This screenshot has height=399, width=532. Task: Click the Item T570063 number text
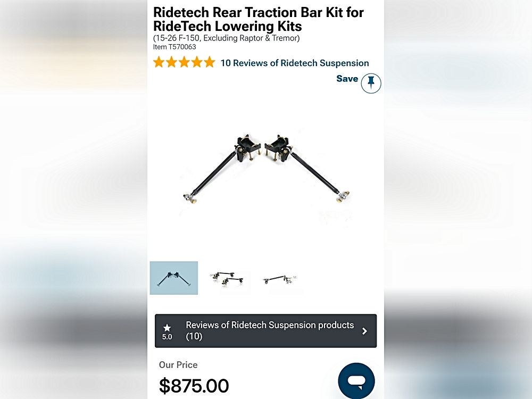click(174, 47)
